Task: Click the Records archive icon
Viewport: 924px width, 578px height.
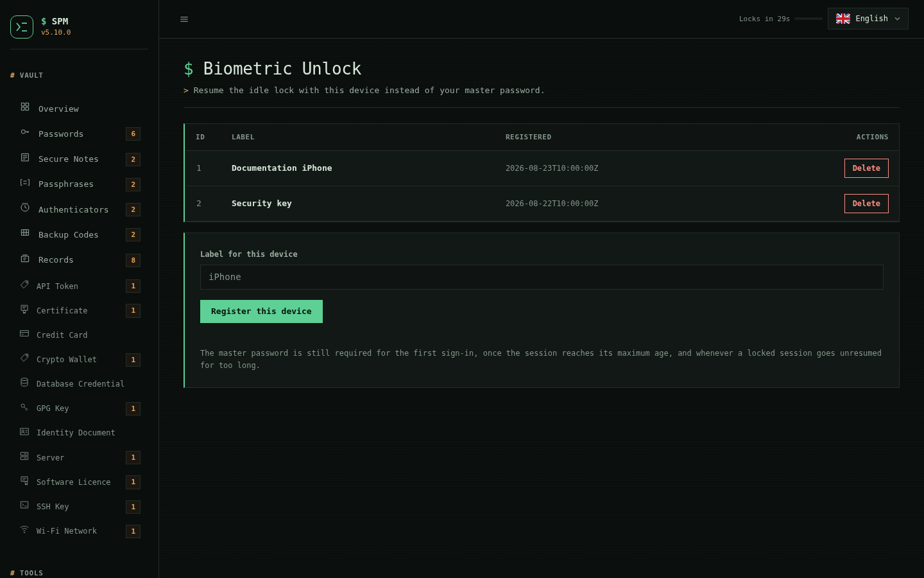Action: tap(25, 258)
